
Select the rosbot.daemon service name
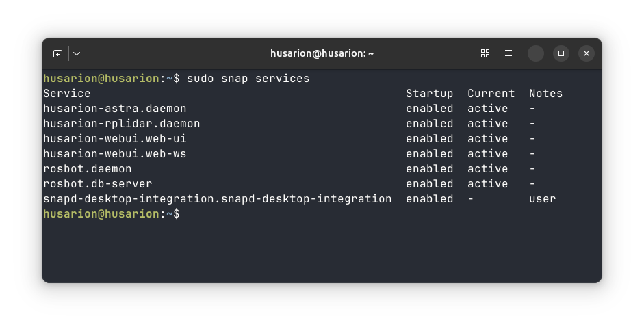(87, 169)
